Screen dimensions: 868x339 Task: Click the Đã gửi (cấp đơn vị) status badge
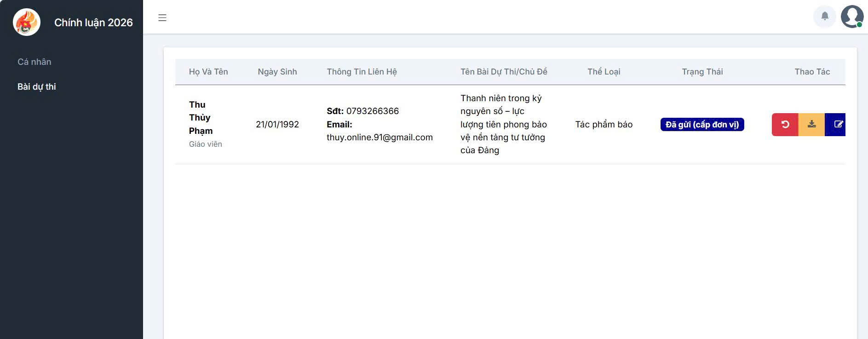pos(702,125)
